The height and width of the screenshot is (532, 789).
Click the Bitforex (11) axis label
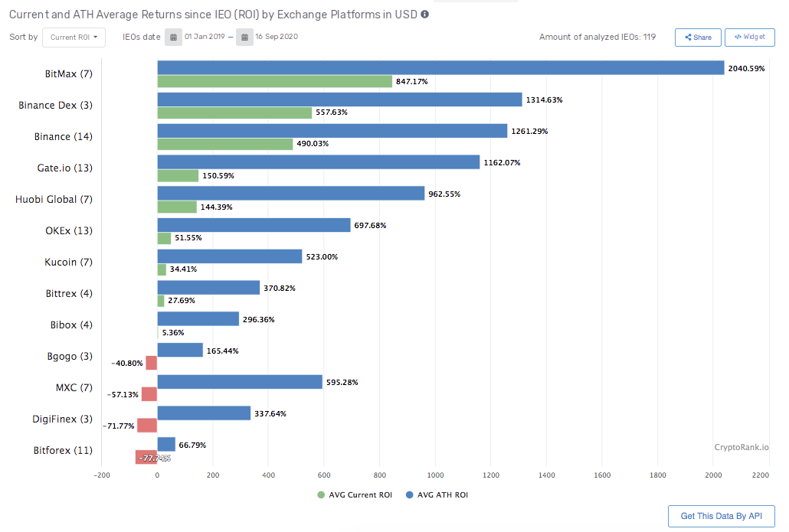tap(63, 451)
